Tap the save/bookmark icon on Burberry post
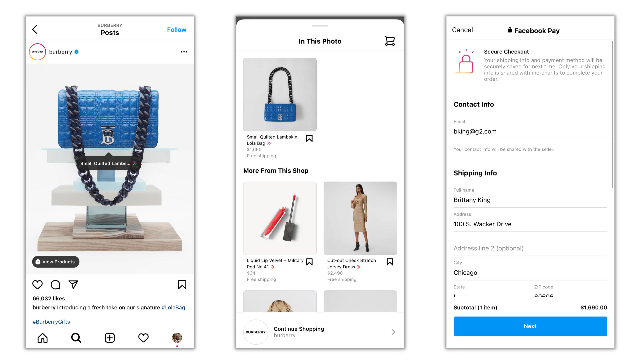Viewport: 640px width, 364px height. pyautogui.click(x=182, y=285)
